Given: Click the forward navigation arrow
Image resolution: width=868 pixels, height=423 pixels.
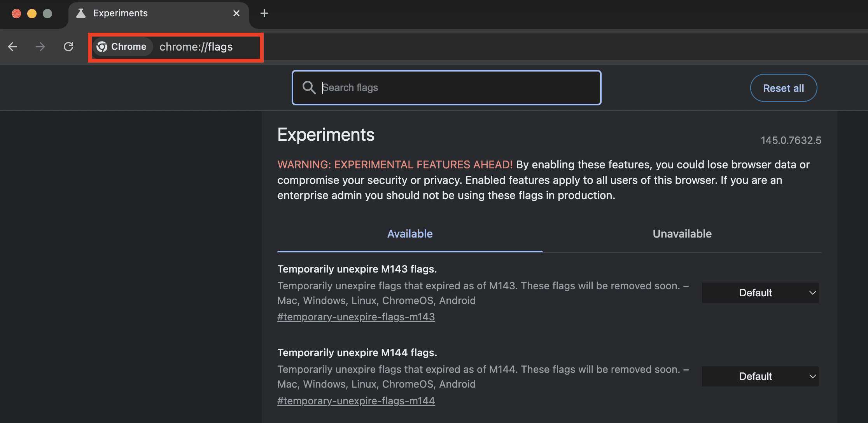Looking at the screenshot, I should click(40, 47).
